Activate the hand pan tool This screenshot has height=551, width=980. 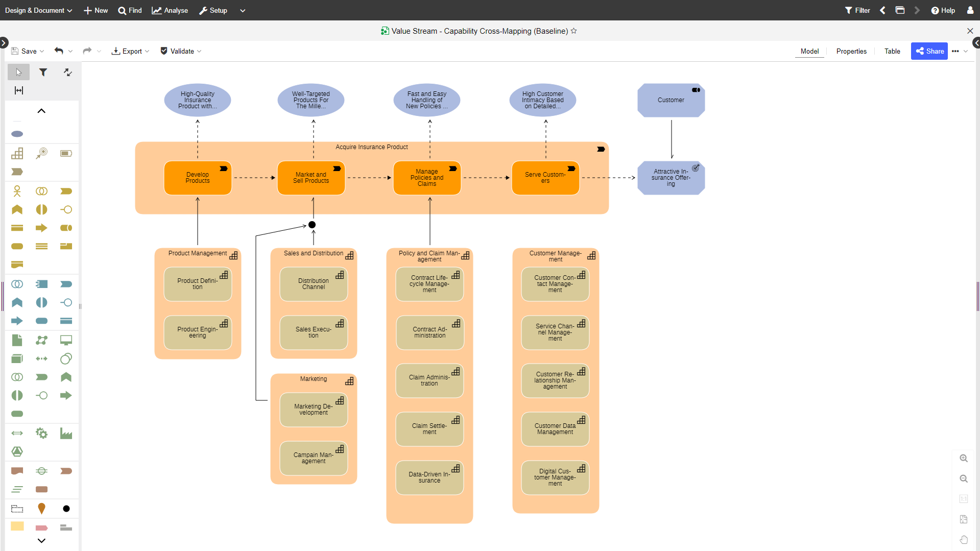(963, 540)
